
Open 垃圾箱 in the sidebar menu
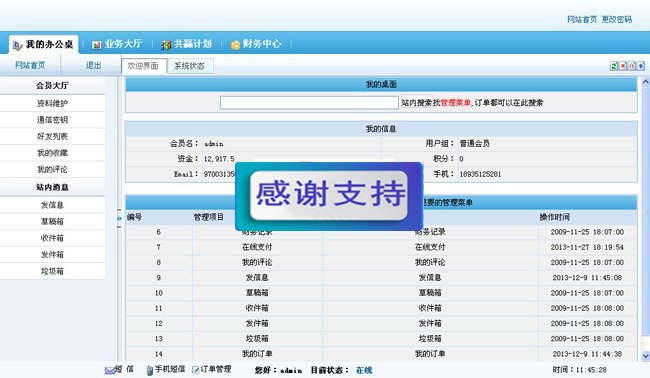52,271
